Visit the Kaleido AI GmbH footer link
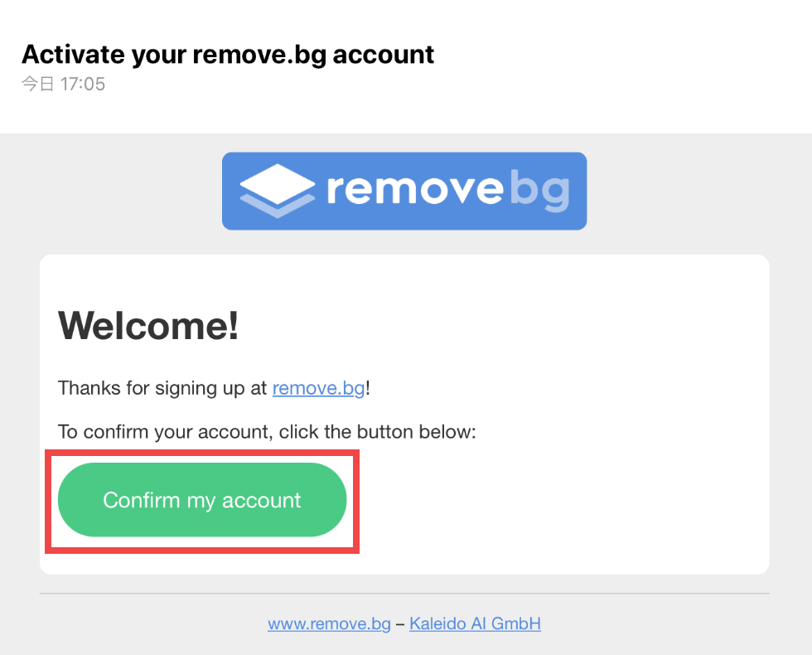This screenshot has height=655, width=812. coord(475,623)
